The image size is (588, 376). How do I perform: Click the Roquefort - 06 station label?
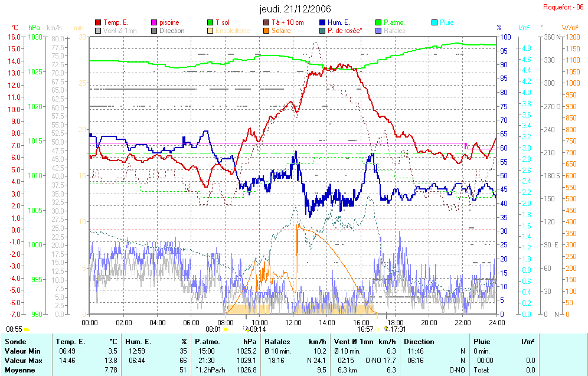[x=563, y=7]
